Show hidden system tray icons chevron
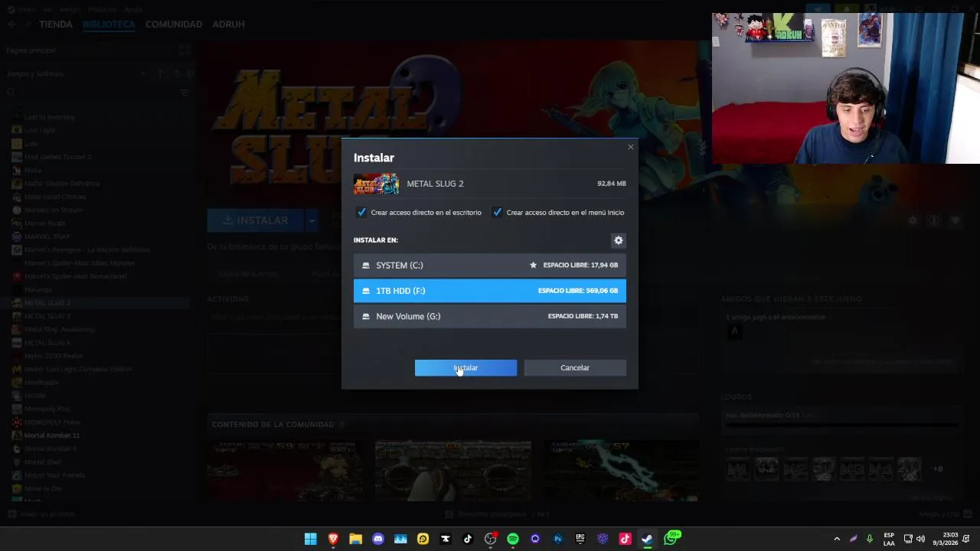The image size is (980, 551). coord(837,539)
